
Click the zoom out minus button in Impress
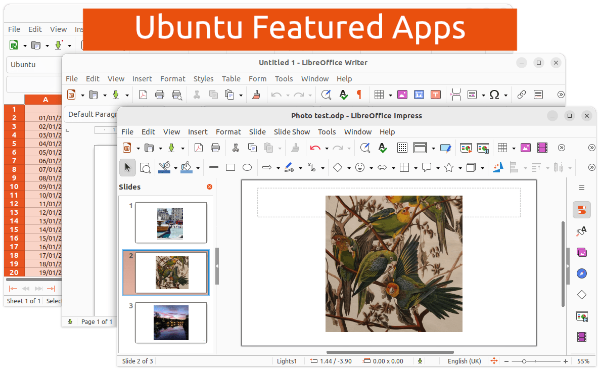pyautogui.click(x=506, y=361)
